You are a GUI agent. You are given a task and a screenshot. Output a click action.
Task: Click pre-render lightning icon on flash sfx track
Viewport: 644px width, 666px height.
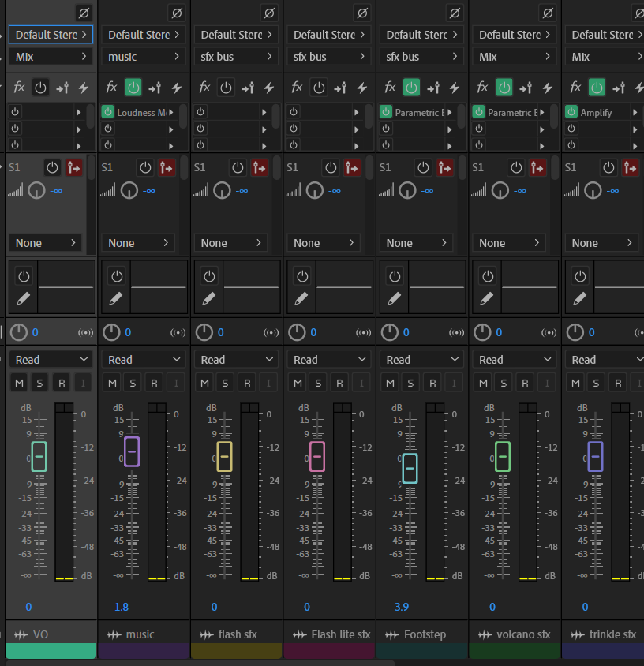(269, 88)
